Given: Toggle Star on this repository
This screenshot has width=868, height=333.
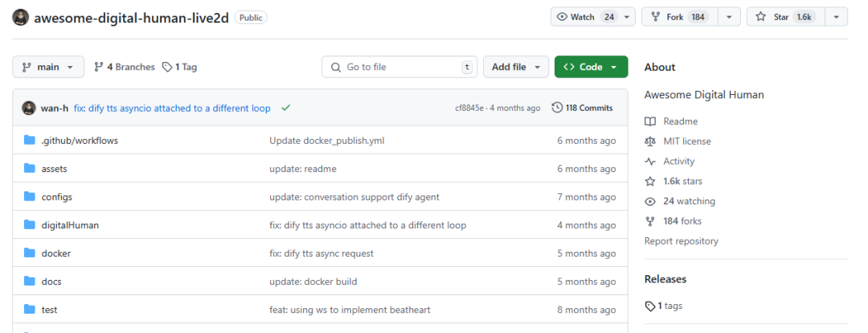Looking at the screenshot, I should (783, 17).
